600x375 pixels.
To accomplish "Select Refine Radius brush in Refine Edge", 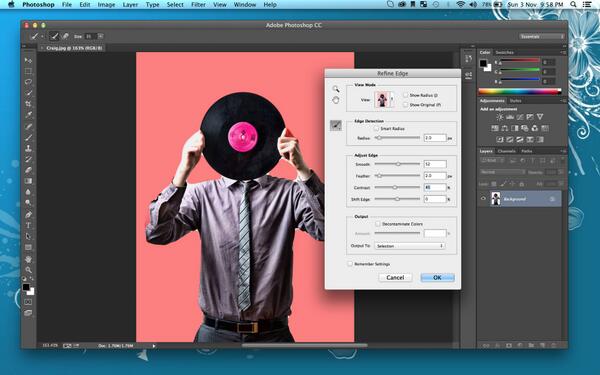I will [336, 125].
